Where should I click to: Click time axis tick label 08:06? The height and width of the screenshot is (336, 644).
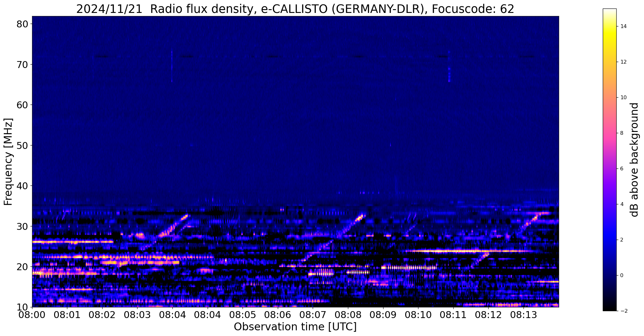coord(278,315)
